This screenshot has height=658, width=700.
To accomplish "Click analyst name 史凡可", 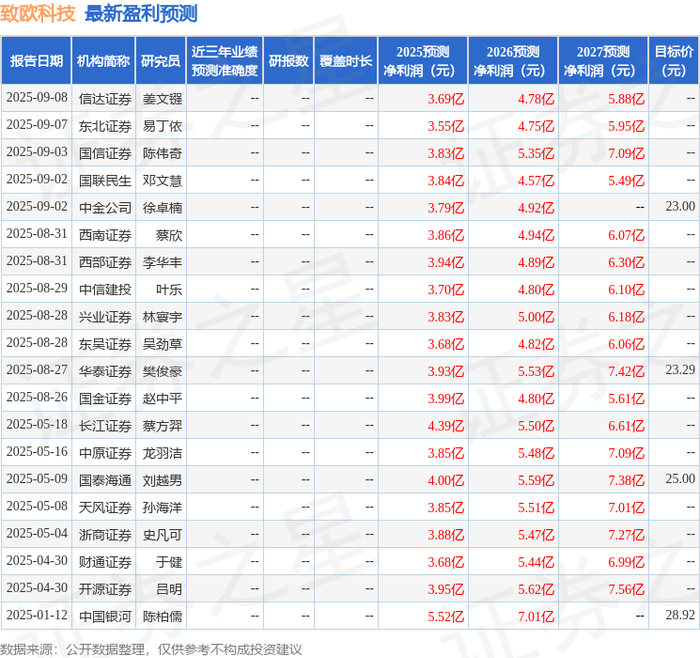I will (x=162, y=534).
